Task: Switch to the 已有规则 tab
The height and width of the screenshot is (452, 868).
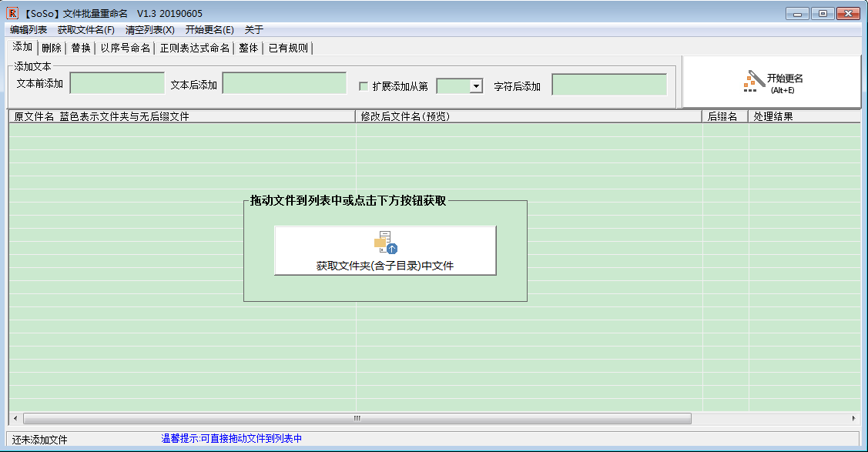Action: coord(288,48)
